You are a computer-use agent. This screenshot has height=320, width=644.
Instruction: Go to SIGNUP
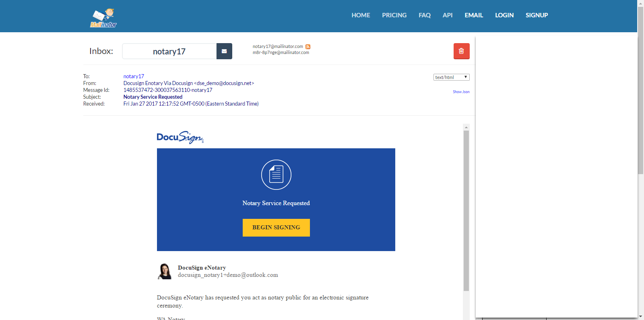coord(537,15)
